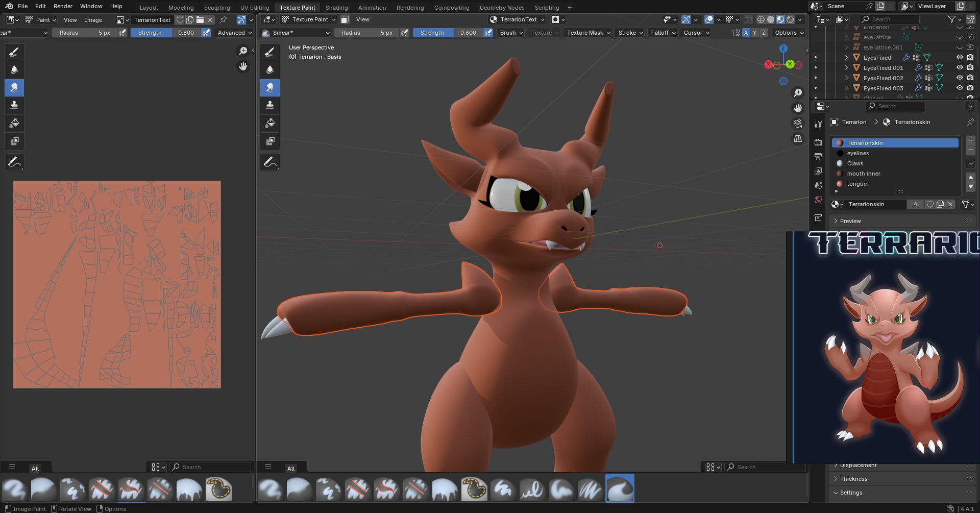
Task: Open the World properties tab
Action: tap(818, 200)
